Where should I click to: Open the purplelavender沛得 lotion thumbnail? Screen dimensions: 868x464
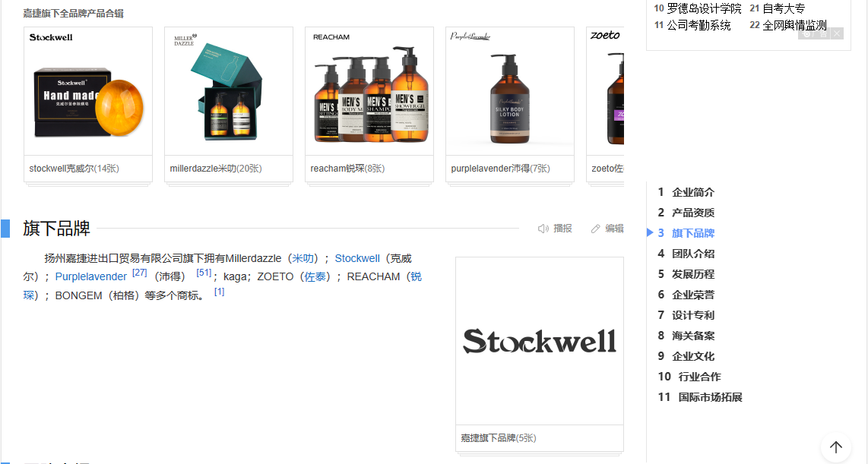click(x=510, y=91)
